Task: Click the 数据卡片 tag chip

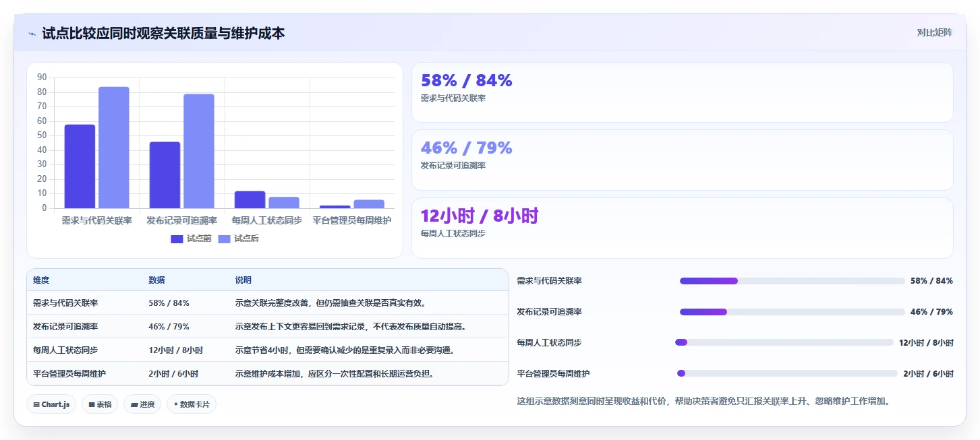Action: point(192,404)
